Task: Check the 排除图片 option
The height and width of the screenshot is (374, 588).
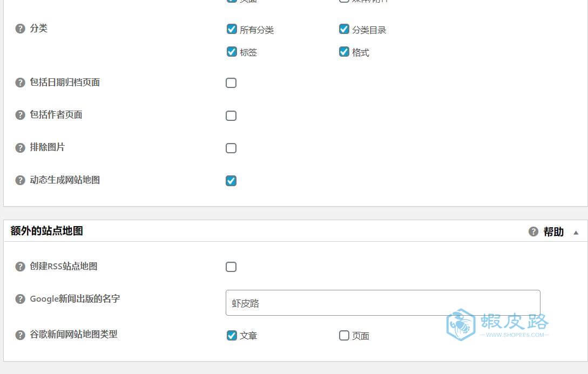Action: 231,148
